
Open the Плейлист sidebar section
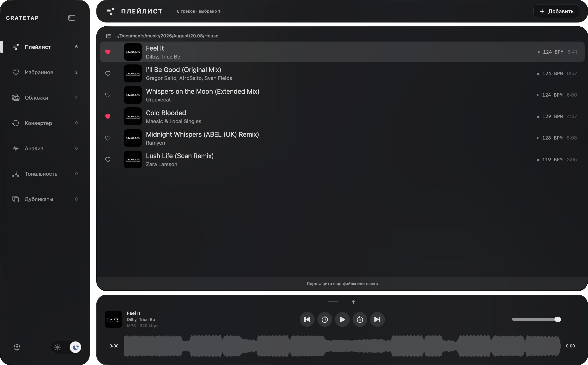tap(45, 47)
